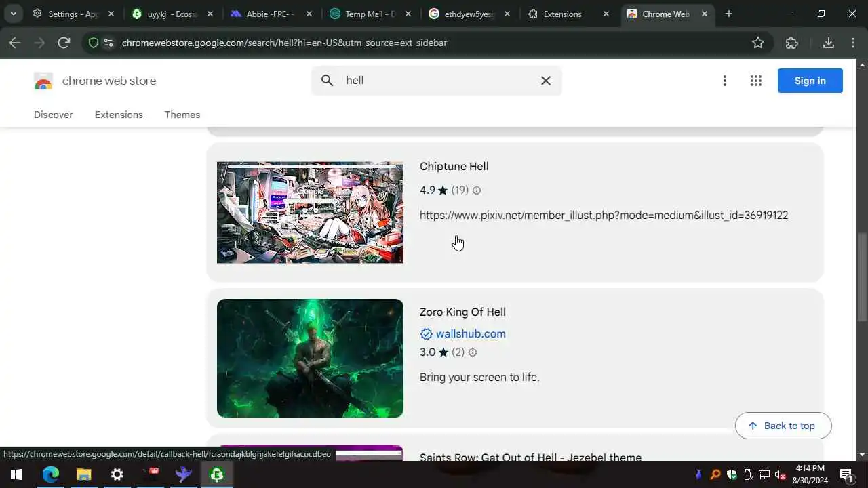
Task: Open the Google apps grid
Action: (x=756, y=81)
